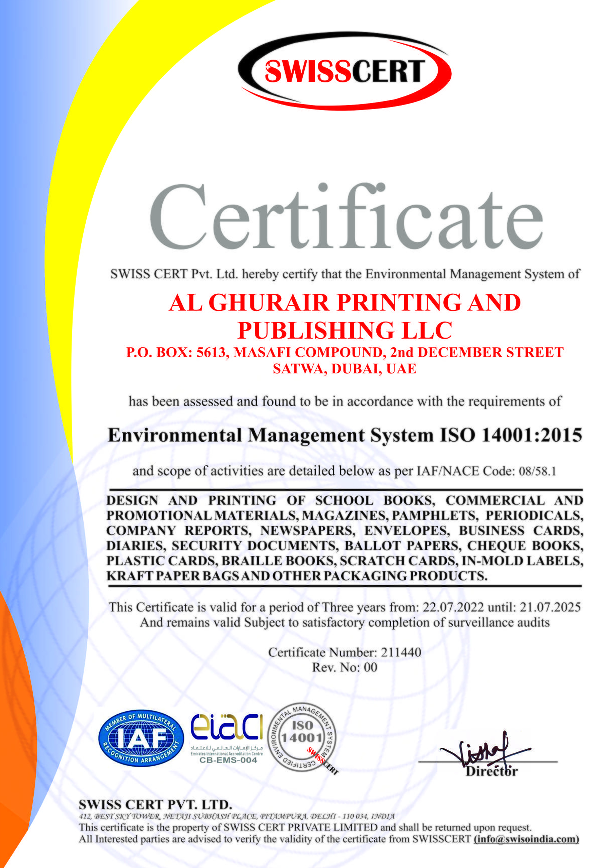Click 'PROMOTIONAL MATERIALS, MAGAZINES, PAMPHLETS' scope line

pos(344,515)
